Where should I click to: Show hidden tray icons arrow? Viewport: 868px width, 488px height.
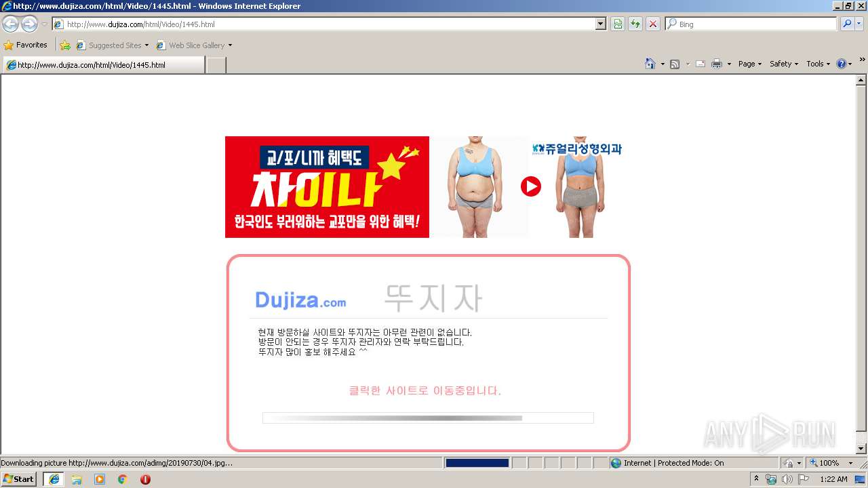(x=757, y=479)
